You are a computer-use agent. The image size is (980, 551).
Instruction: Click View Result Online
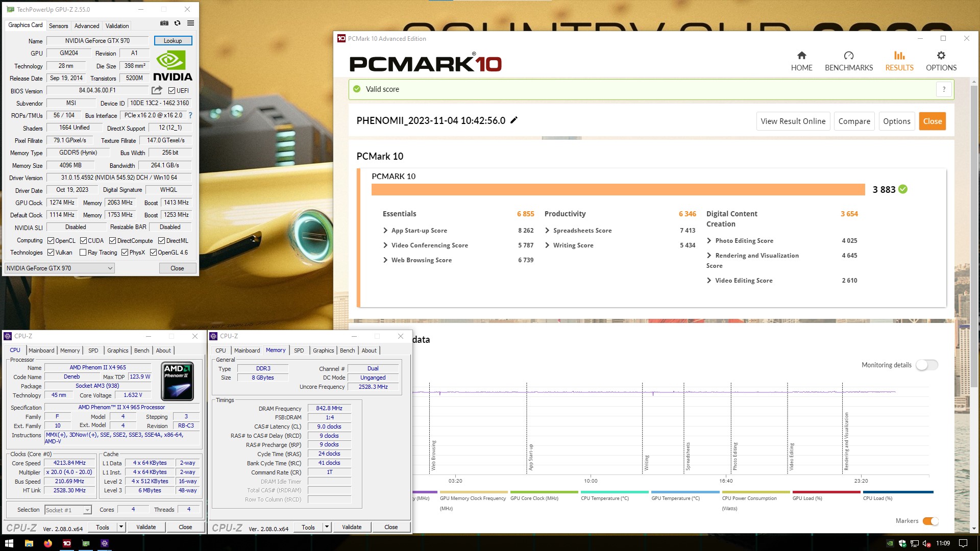(x=793, y=121)
